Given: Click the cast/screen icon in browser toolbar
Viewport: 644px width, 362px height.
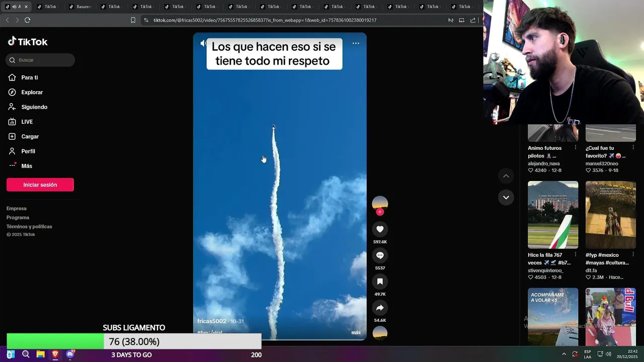Looking at the screenshot, I should (461, 20).
